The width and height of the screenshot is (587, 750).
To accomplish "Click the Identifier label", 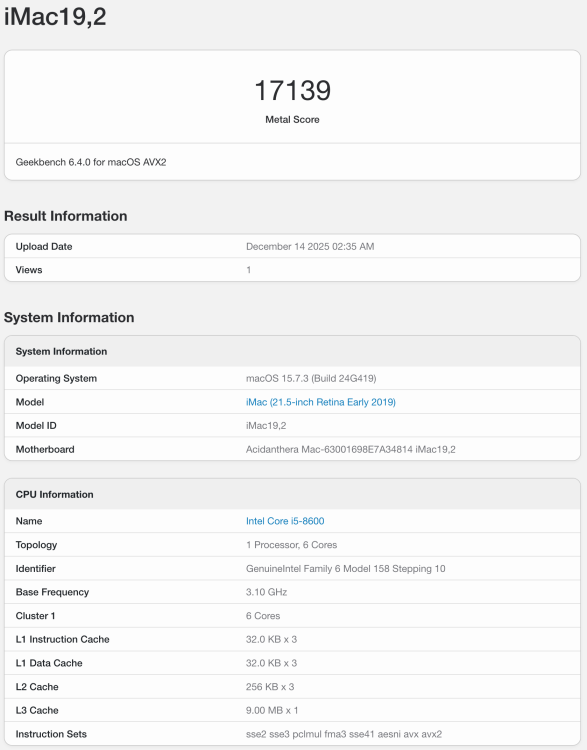I will 35,568.
